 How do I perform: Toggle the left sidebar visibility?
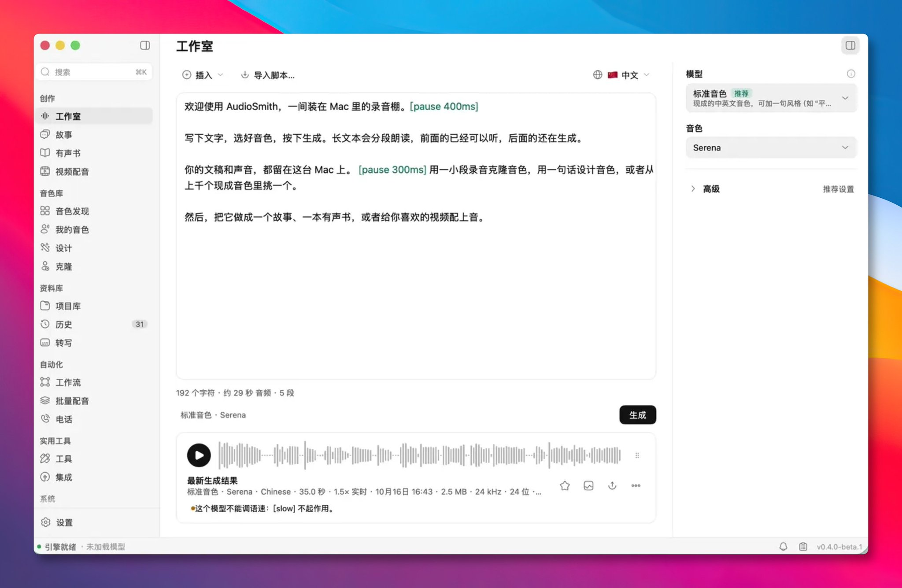(x=145, y=45)
